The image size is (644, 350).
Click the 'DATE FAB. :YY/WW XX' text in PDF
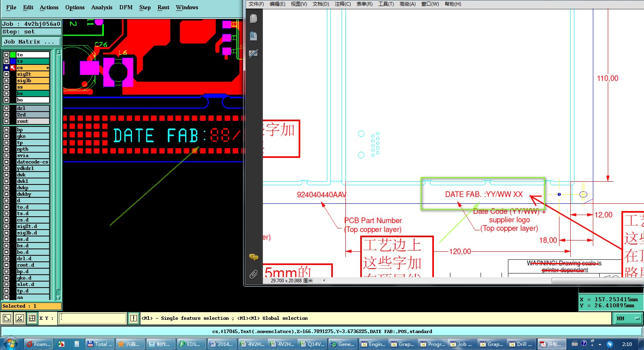[484, 195]
